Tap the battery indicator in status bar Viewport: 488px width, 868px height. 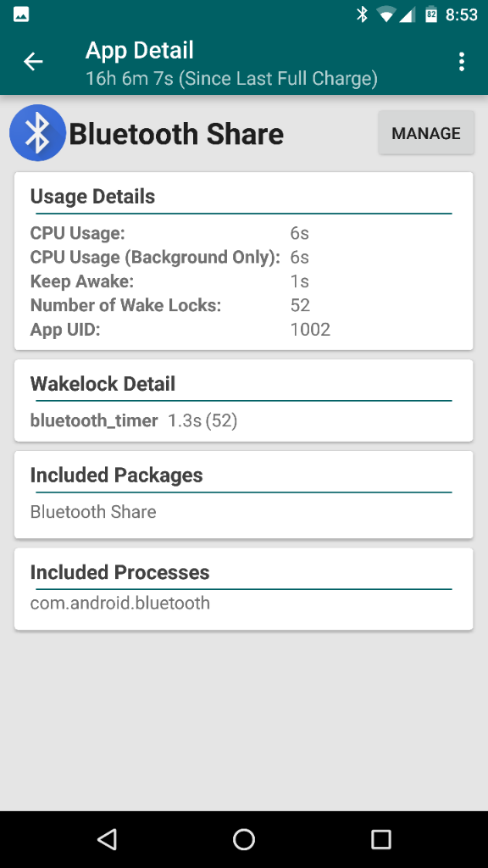pyautogui.click(x=431, y=14)
